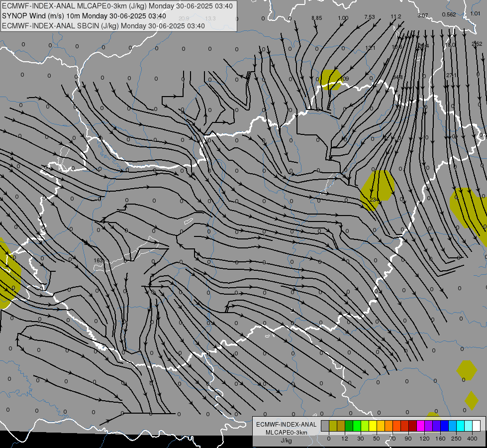The height and width of the screenshot is (448, 487).
Task: Click the legend label ECMWF-INDEX-ANAL
Action: tap(287, 425)
